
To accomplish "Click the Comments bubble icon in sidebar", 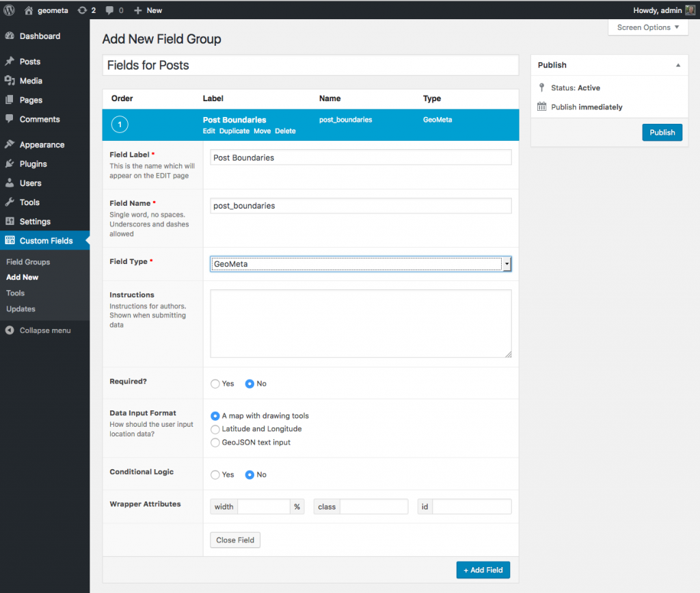I will [10, 119].
